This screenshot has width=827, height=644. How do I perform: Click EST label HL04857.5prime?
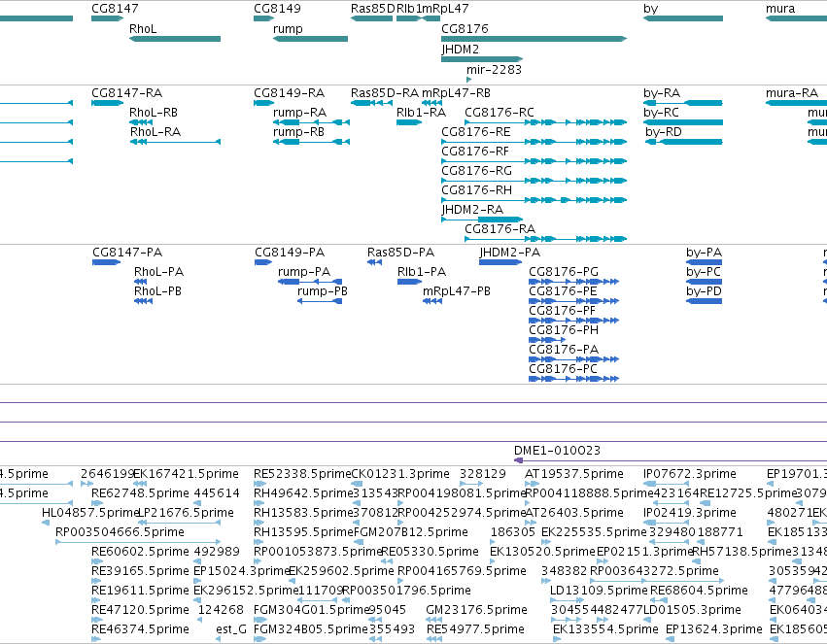click(x=90, y=513)
